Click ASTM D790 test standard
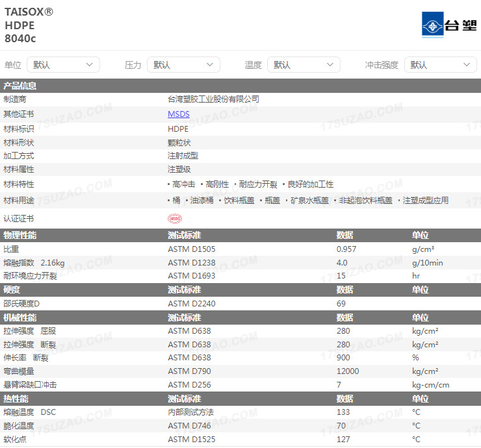Viewport: 481px width, 448px height. (189, 371)
